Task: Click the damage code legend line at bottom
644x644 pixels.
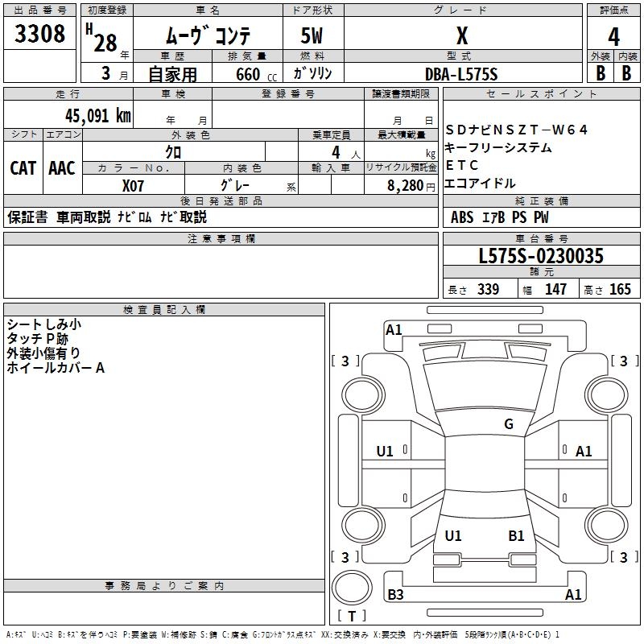Action: pos(283,635)
